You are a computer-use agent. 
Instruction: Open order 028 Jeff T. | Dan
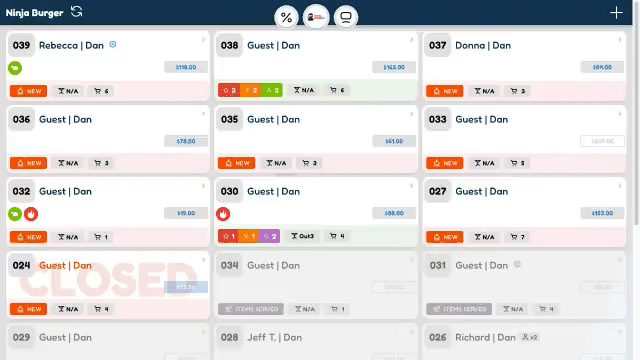click(x=275, y=338)
